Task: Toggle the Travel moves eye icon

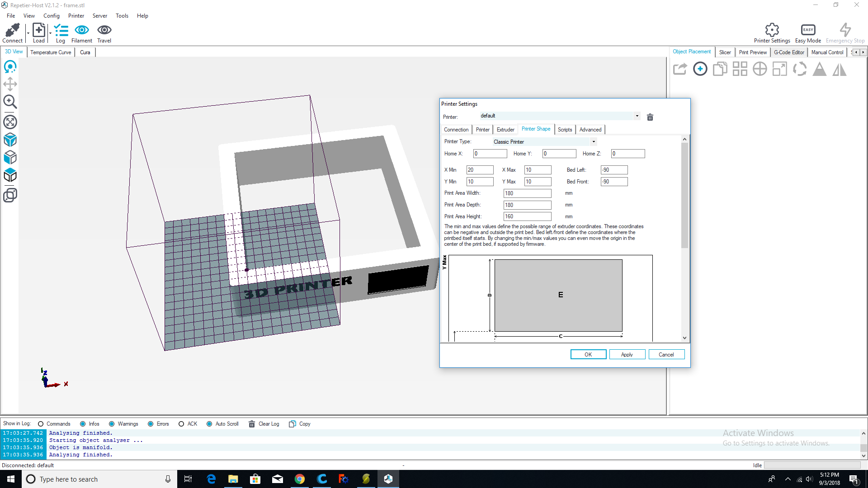Action: pos(104,30)
